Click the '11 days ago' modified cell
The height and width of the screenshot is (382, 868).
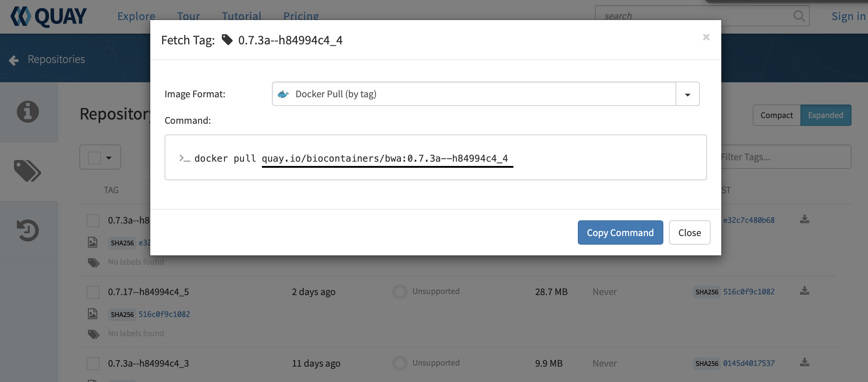coord(316,363)
